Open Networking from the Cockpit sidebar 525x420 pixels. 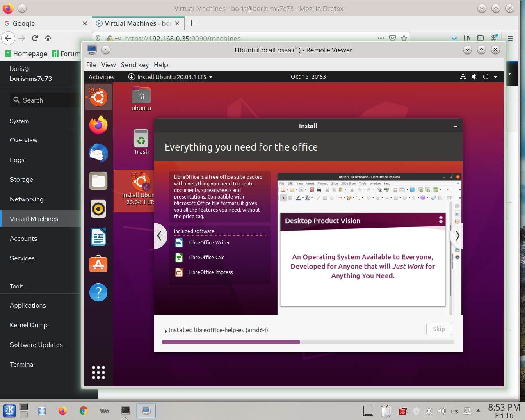(x=26, y=199)
